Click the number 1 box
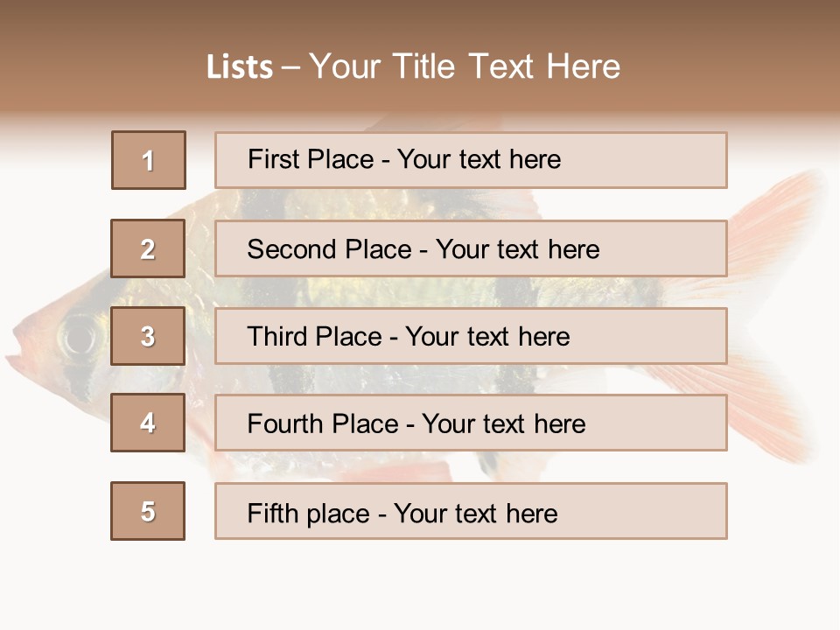Viewport: 840px width, 630px height. click(149, 160)
